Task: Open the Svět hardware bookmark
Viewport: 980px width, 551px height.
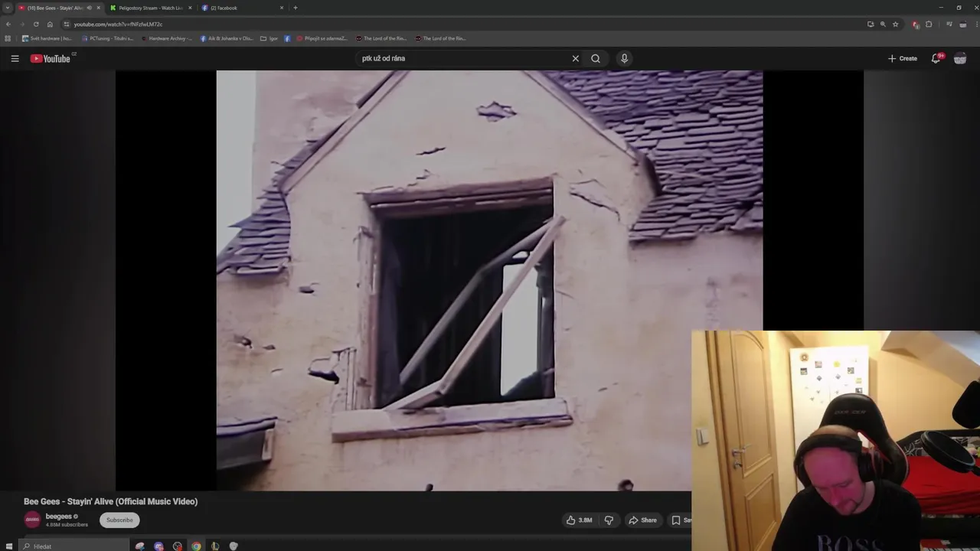Action: point(46,38)
